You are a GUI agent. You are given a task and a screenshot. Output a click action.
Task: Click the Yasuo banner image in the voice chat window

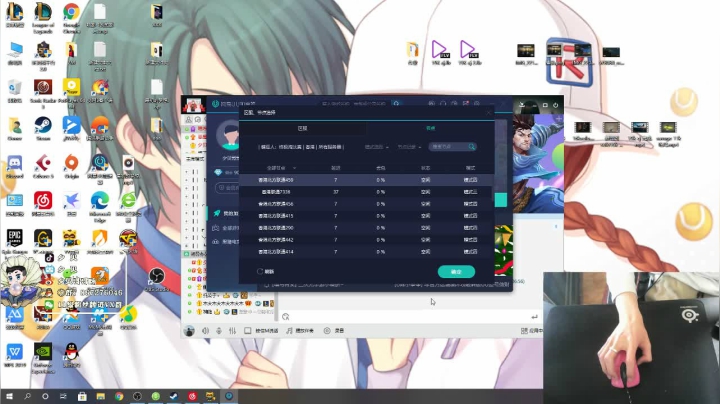point(538,163)
